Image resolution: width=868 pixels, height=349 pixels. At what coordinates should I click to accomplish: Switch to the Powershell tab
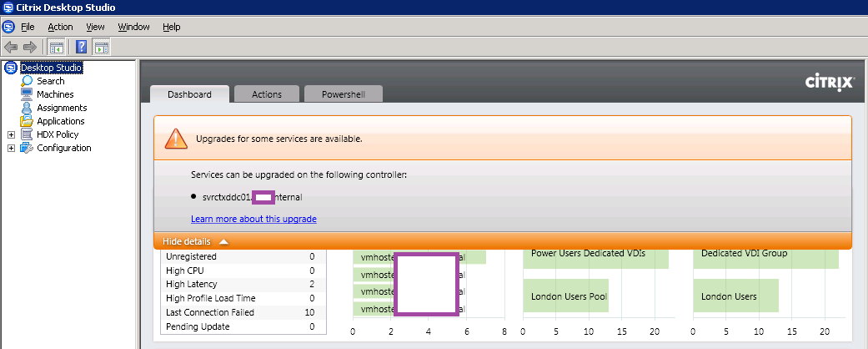coord(344,94)
